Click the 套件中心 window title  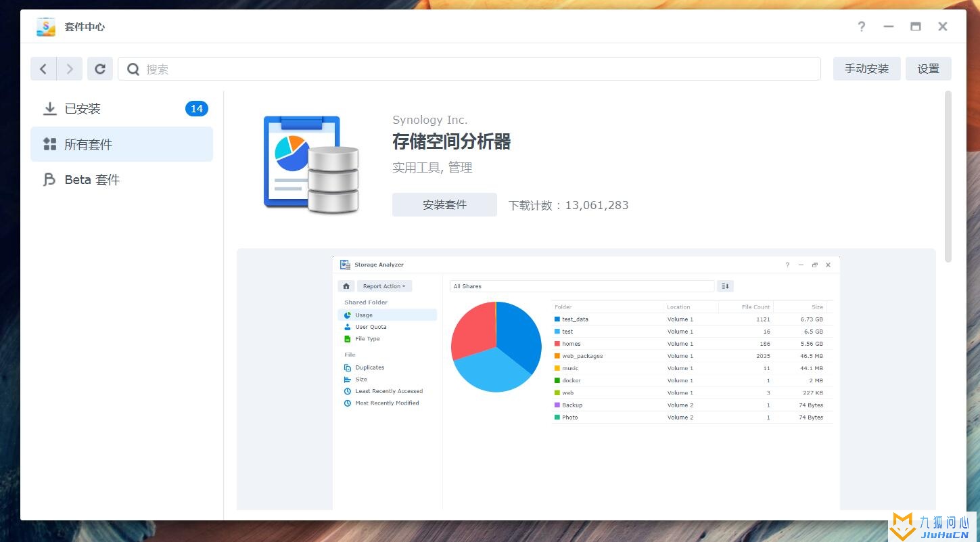pyautogui.click(x=85, y=27)
